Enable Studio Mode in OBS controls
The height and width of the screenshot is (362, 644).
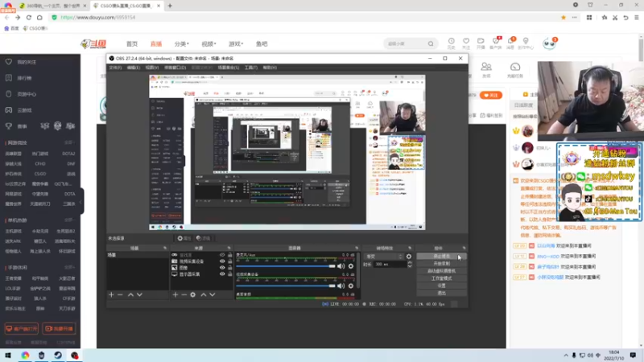click(441, 278)
